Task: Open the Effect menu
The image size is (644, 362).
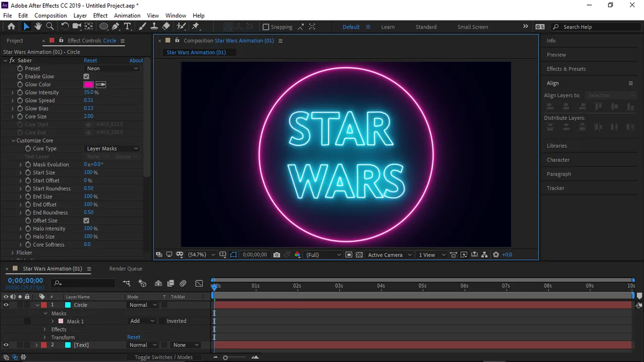Action: pyautogui.click(x=100, y=16)
